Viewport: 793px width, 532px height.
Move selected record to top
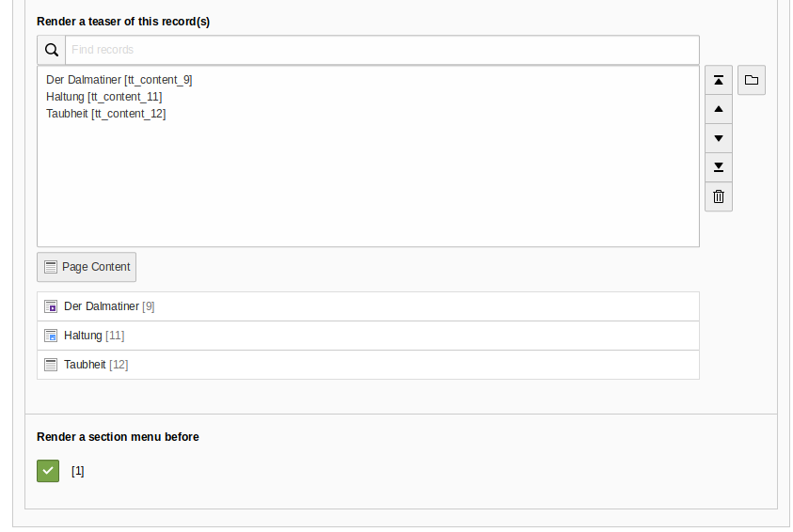point(719,80)
